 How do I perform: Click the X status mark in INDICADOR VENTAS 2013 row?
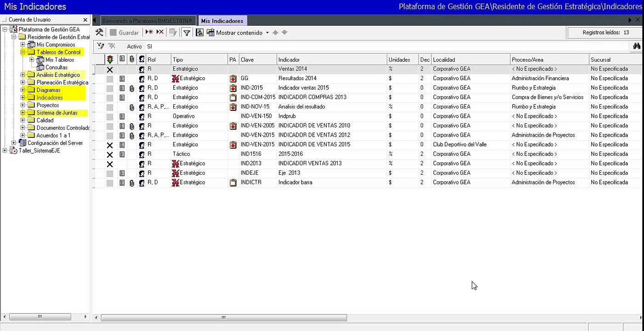[x=110, y=164]
